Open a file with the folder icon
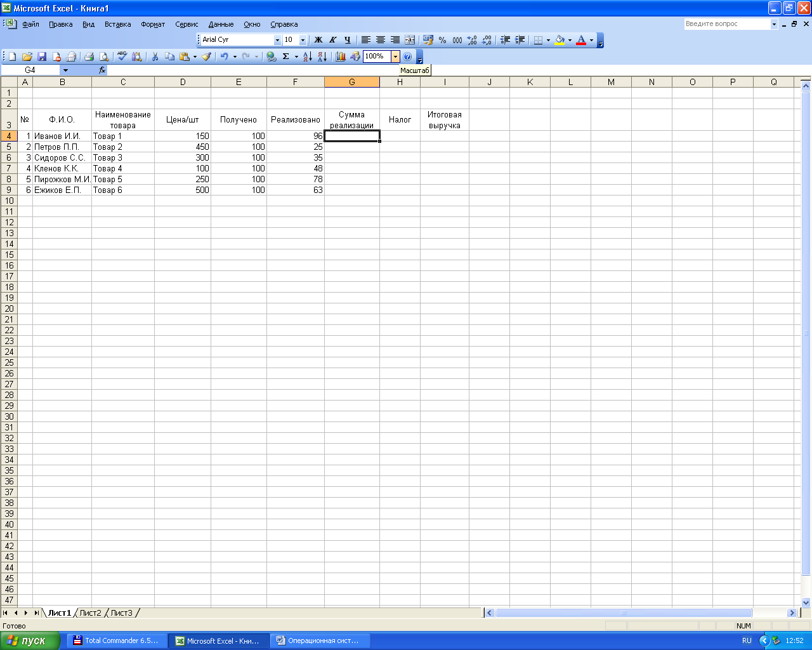Screen dimensions: 812x650 [x=27, y=56]
